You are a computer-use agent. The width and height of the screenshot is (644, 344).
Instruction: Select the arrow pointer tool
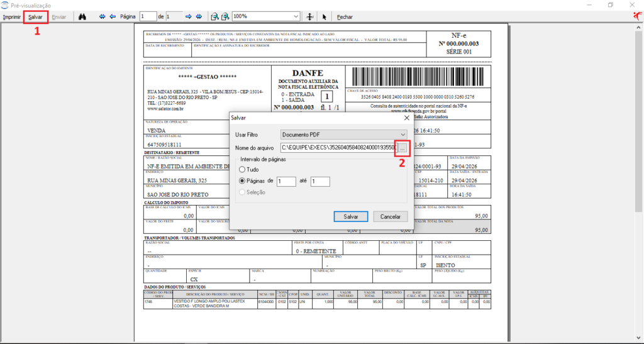(x=325, y=17)
